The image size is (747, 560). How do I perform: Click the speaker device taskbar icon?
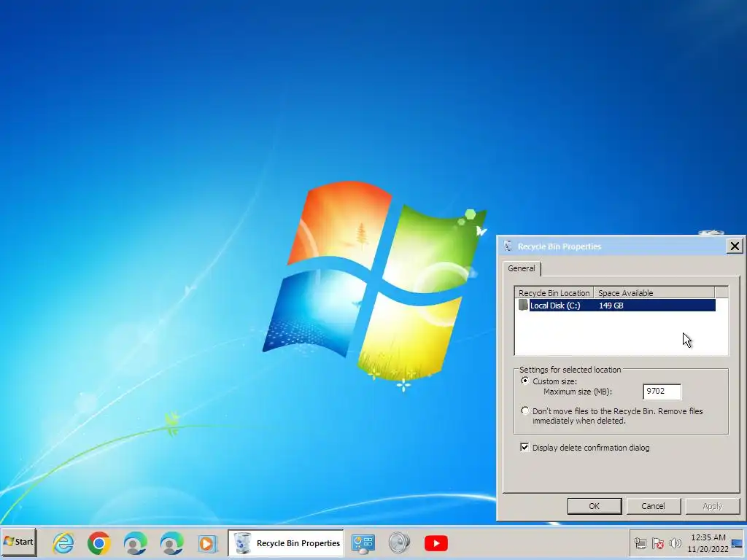(x=399, y=542)
